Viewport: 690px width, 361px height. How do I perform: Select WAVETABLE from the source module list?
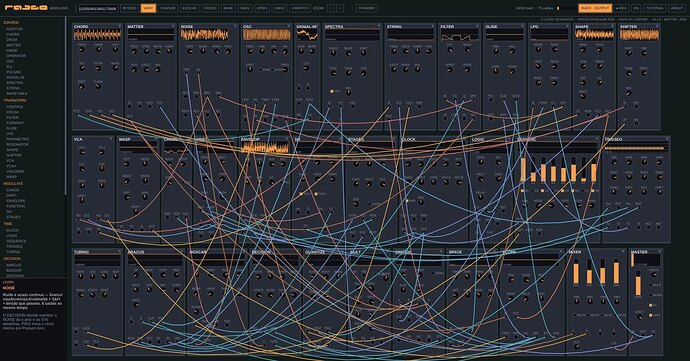point(17,93)
